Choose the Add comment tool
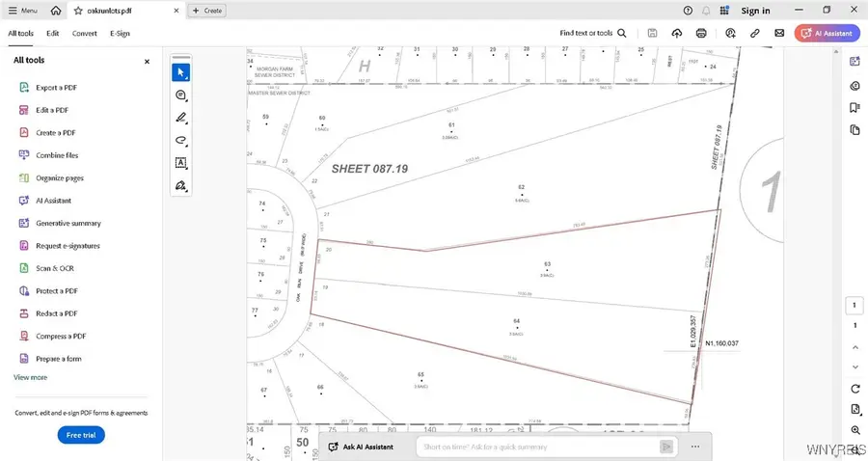This screenshot has height=461, width=868. point(180,95)
